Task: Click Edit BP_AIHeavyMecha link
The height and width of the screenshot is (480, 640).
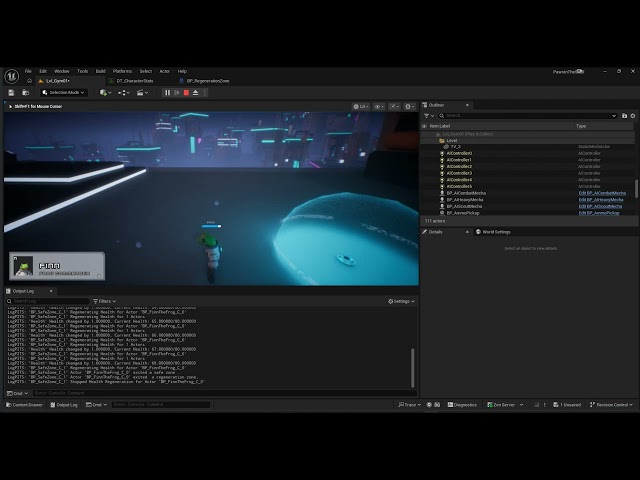Action: click(x=601, y=200)
